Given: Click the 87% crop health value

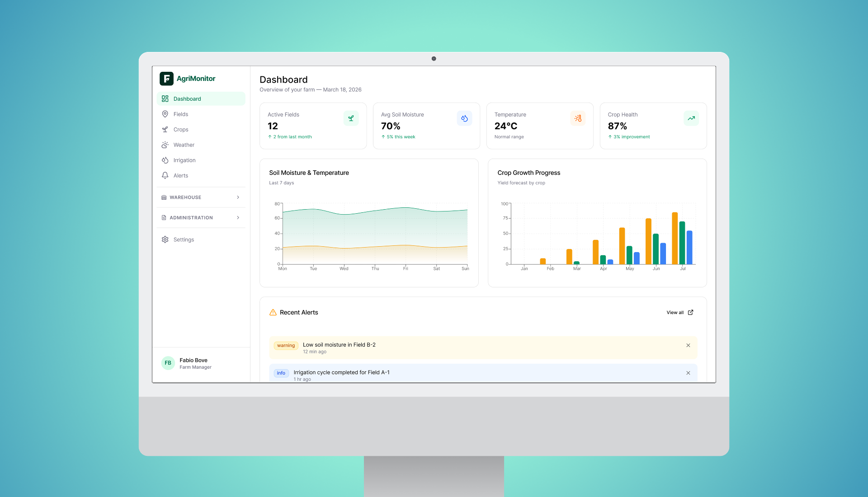Looking at the screenshot, I should pos(618,127).
